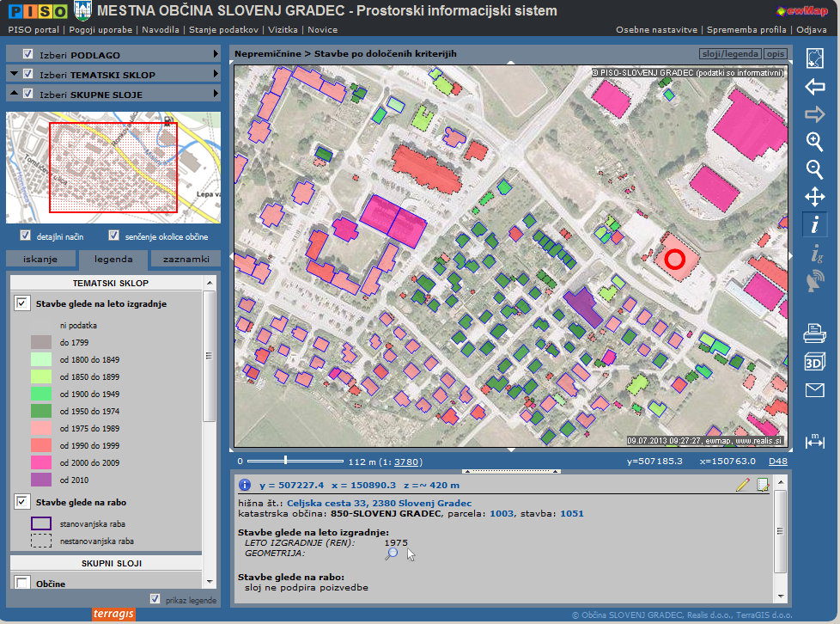Uncheck 'Stavbe glede na leto izgradnje' layer
Viewport: 840px width, 624px height.
click(x=21, y=303)
